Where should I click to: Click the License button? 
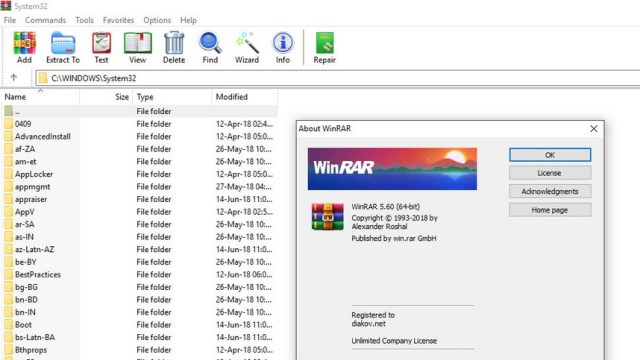pyautogui.click(x=550, y=173)
